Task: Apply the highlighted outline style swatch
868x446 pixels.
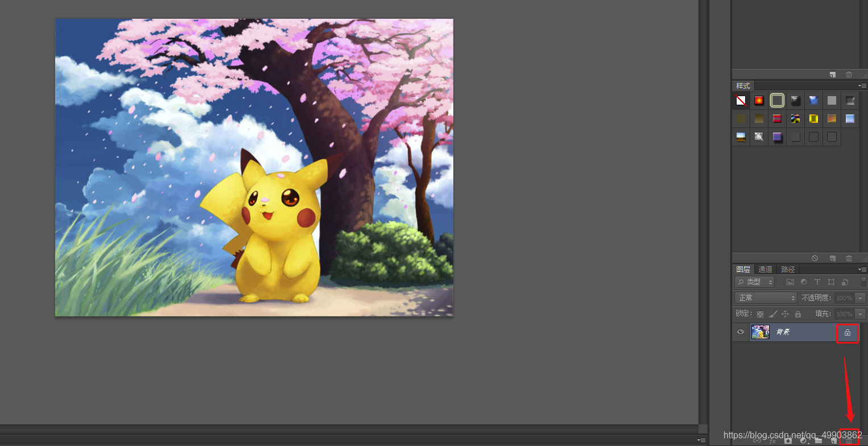Action: (x=777, y=101)
